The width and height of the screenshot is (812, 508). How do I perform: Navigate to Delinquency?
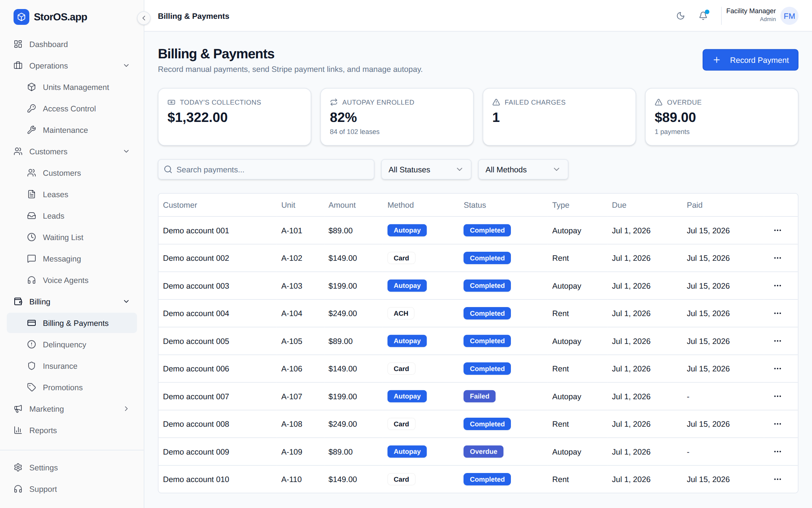coord(72,345)
